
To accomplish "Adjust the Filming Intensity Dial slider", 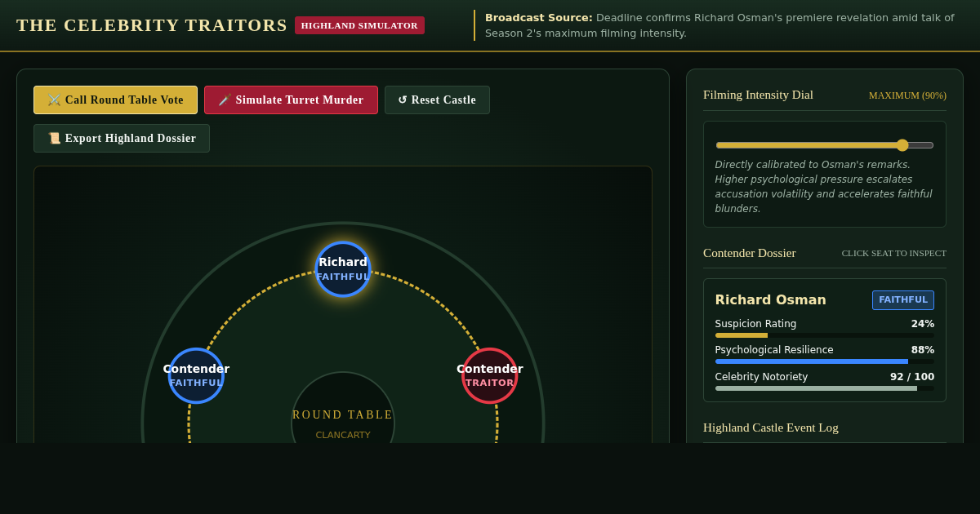I will (825, 145).
